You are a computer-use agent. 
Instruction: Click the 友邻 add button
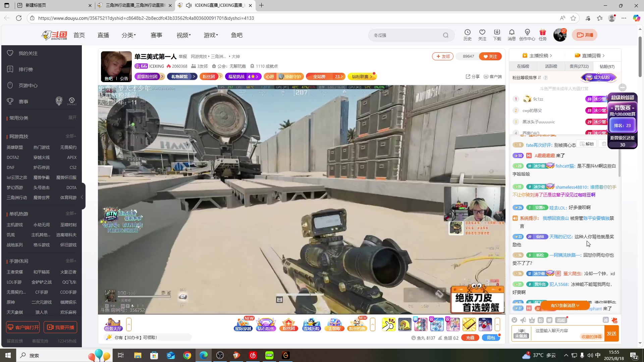pyautogui.click(x=443, y=56)
